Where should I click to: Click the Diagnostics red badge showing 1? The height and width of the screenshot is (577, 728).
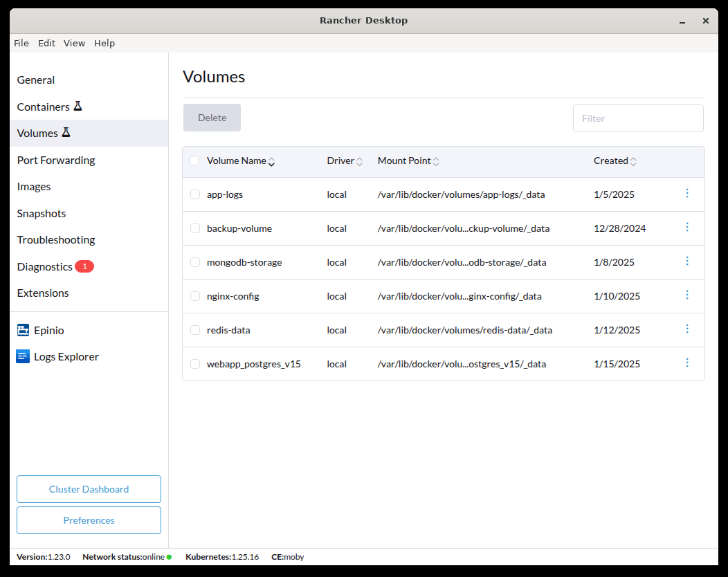pyautogui.click(x=84, y=266)
